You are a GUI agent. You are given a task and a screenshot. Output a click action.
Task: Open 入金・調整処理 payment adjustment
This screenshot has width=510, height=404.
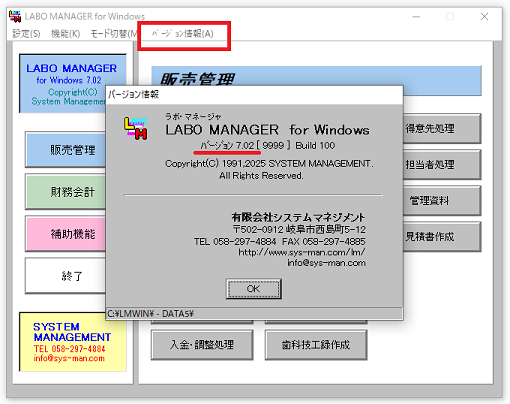pos(202,345)
